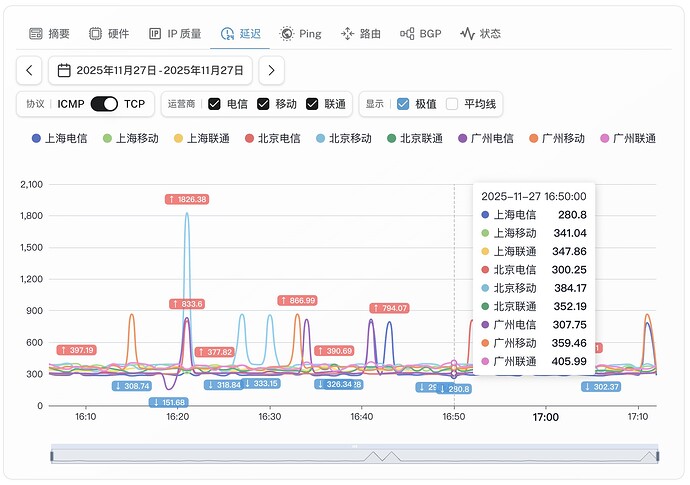The height and width of the screenshot is (485, 690).
Task: Toggle 上海移动 series in legend
Action: pos(131,139)
